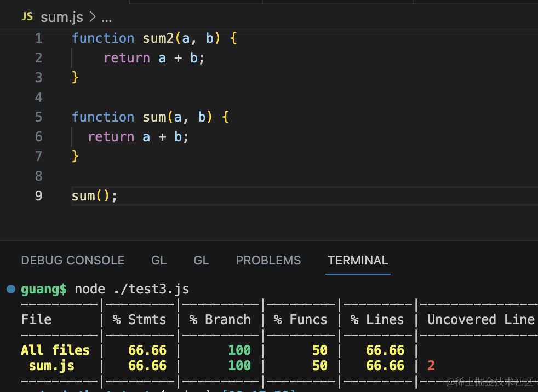Viewport: 538px width, 392px height.
Task: Click line number 9 in the gutter
Action: tap(38, 196)
